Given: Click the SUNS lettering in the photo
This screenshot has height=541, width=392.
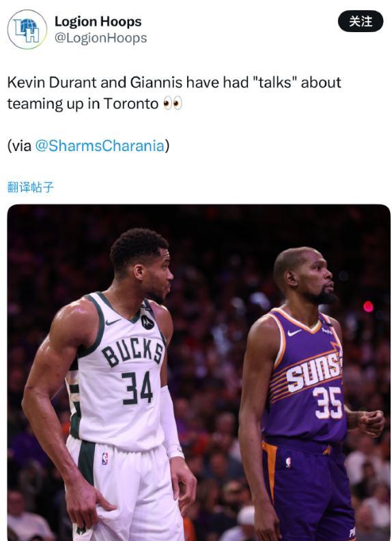Looking at the screenshot, I should click(313, 372).
